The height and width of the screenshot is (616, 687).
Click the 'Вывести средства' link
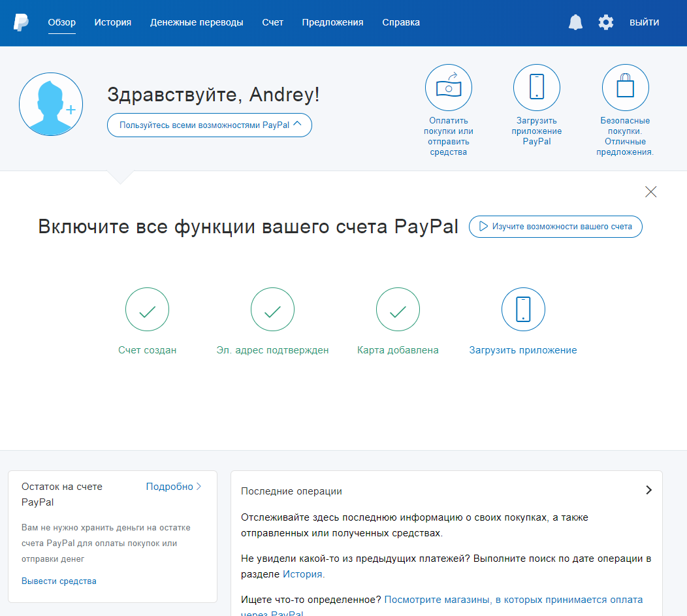coord(59,581)
